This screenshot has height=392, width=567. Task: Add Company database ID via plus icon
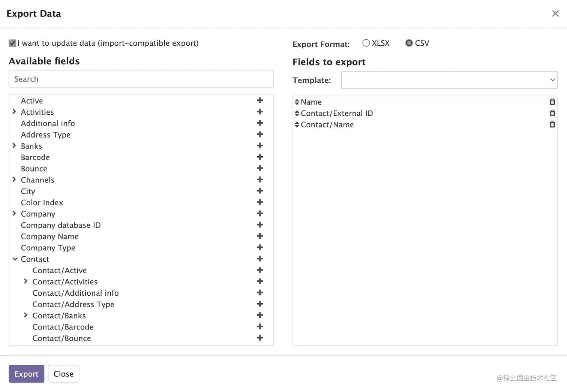(260, 225)
